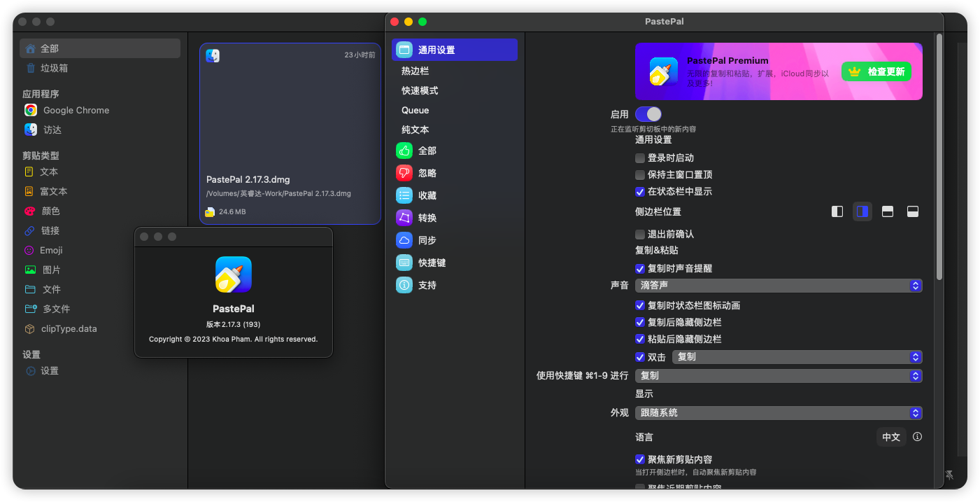Click dmg file icon beside 24.6 MB

210,211
